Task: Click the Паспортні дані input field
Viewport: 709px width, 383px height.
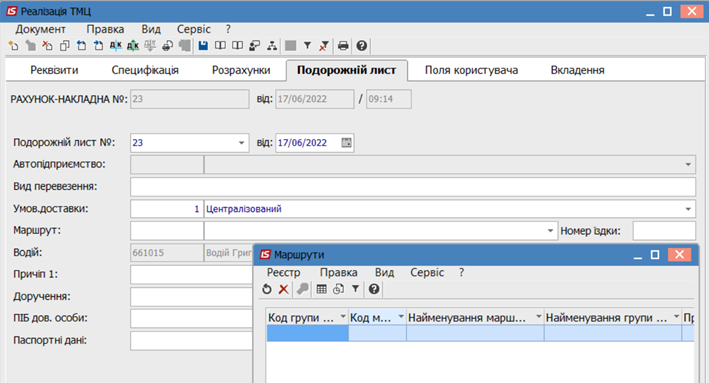Action: (x=191, y=340)
